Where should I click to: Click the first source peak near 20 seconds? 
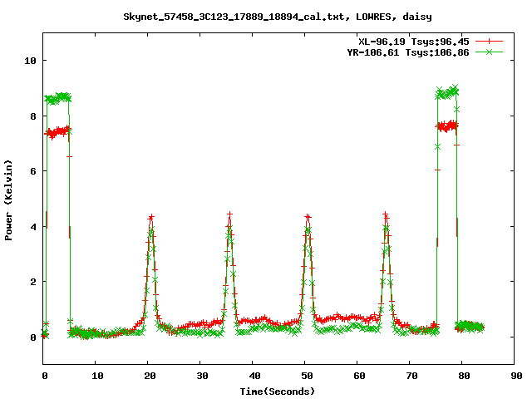(x=151, y=217)
